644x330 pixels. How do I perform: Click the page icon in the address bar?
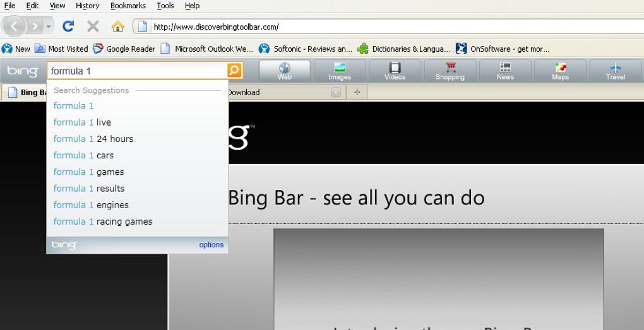tap(142, 27)
